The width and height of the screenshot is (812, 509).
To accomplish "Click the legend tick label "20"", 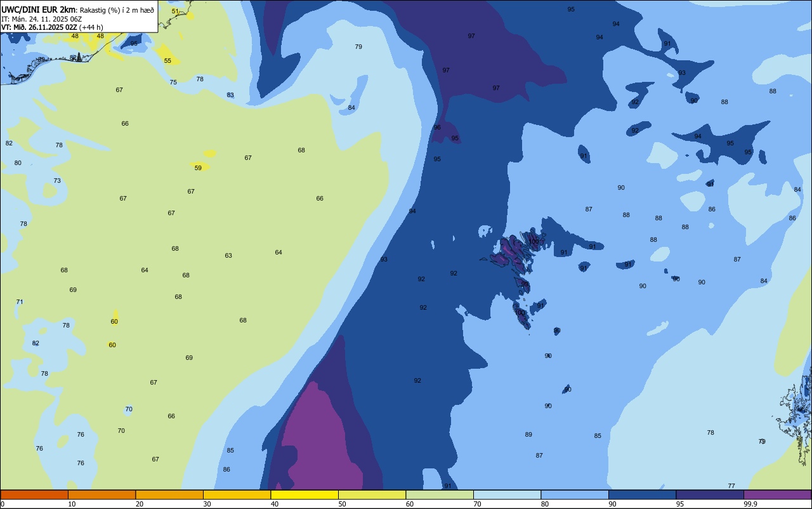I will (140, 504).
